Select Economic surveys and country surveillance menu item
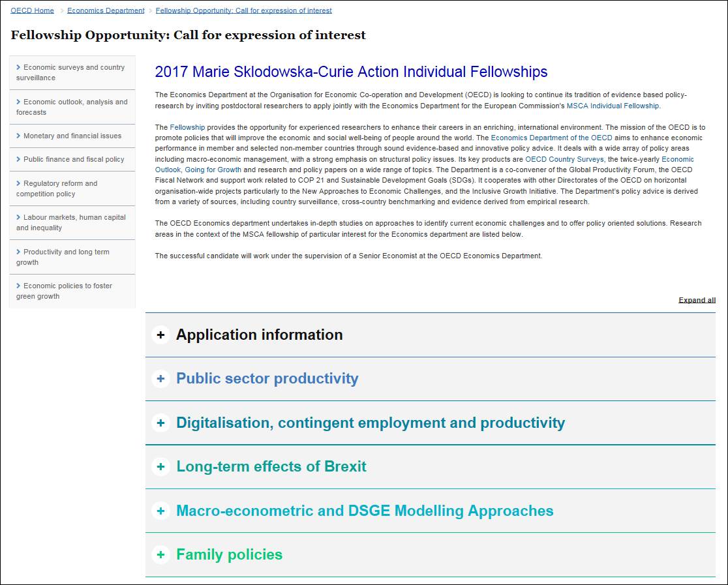This screenshot has height=585, width=728. tap(72, 72)
